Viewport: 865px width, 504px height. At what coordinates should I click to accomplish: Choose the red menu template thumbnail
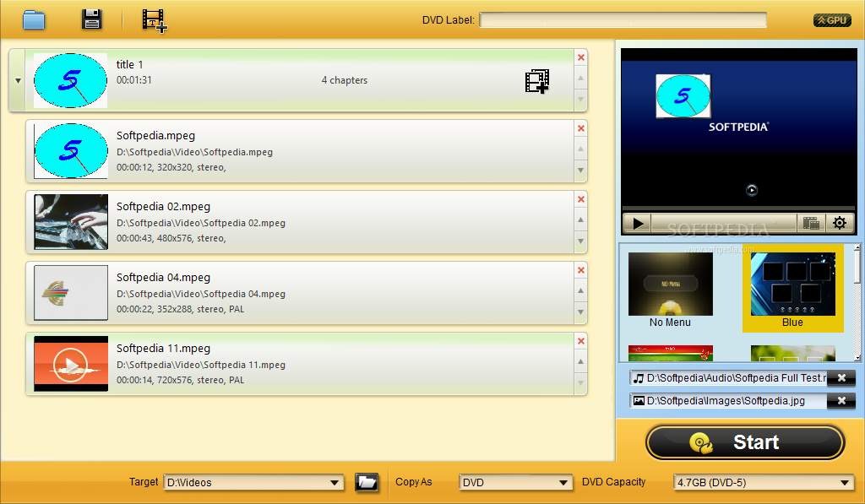click(x=670, y=353)
